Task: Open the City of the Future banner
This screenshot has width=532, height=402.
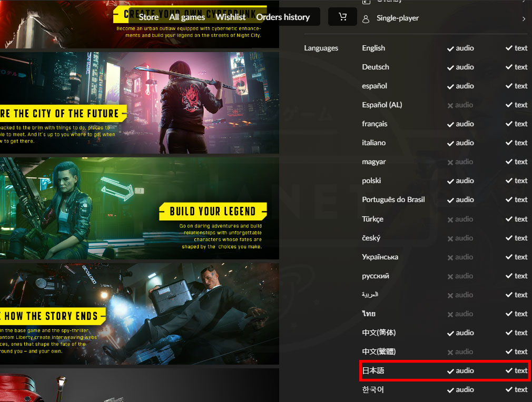Action: (x=140, y=103)
